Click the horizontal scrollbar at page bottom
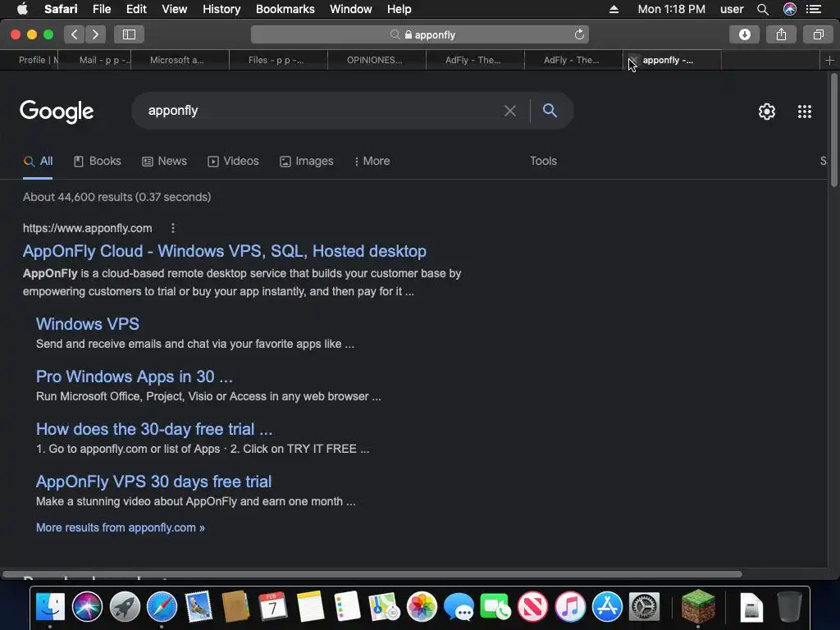The image size is (840, 630). coord(372,574)
